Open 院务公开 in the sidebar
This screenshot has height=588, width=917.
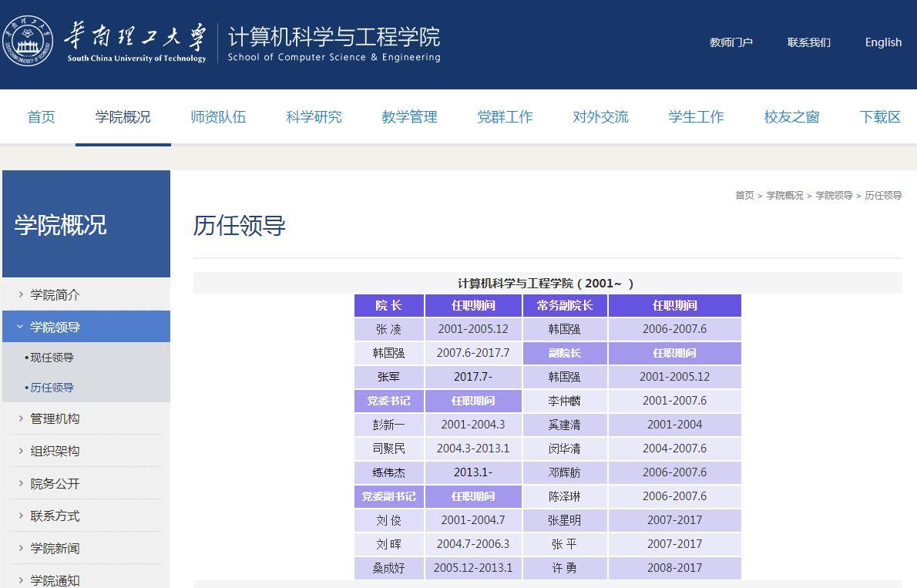(x=55, y=484)
